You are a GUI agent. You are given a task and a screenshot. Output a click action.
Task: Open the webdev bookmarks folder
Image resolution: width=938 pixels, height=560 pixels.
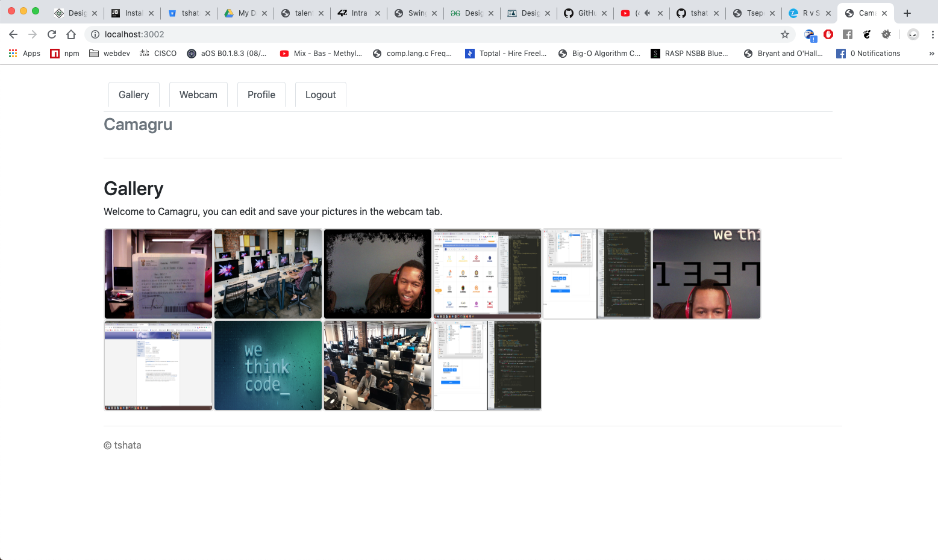coord(110,54)
